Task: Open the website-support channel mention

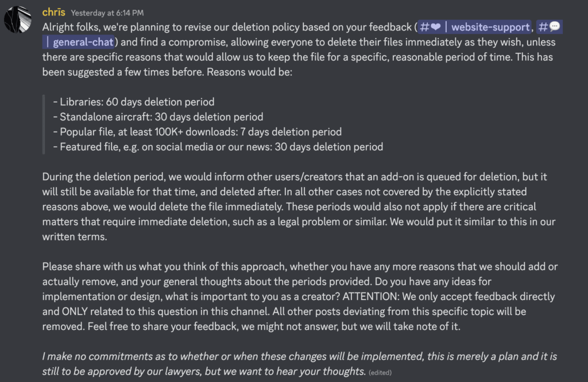Action: point(474,27)
